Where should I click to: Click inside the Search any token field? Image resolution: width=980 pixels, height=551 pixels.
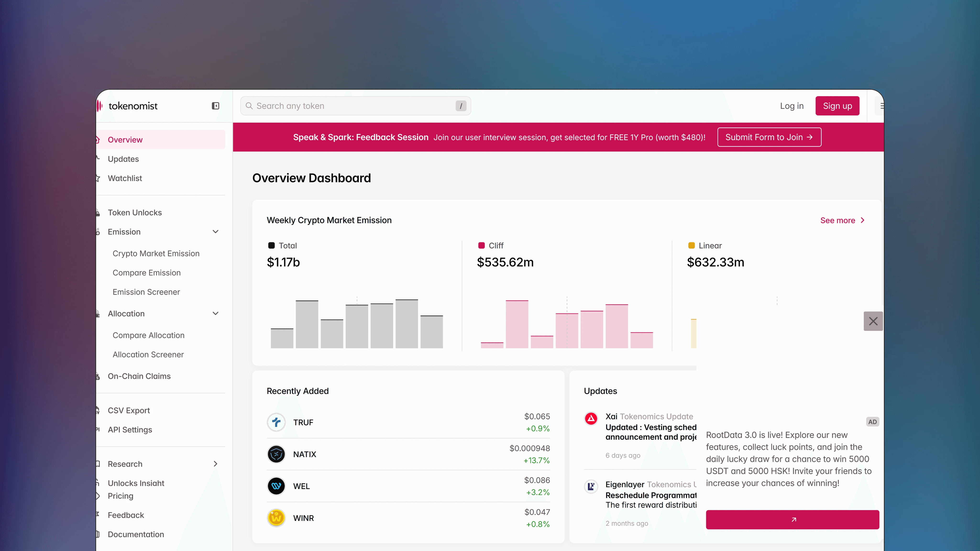click(x=354, y=106)
